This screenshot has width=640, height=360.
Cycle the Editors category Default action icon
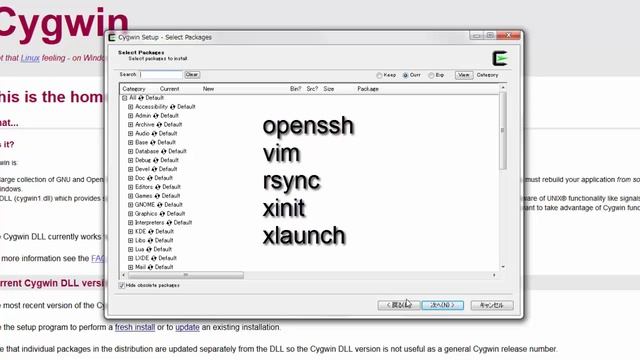point(158,187)
